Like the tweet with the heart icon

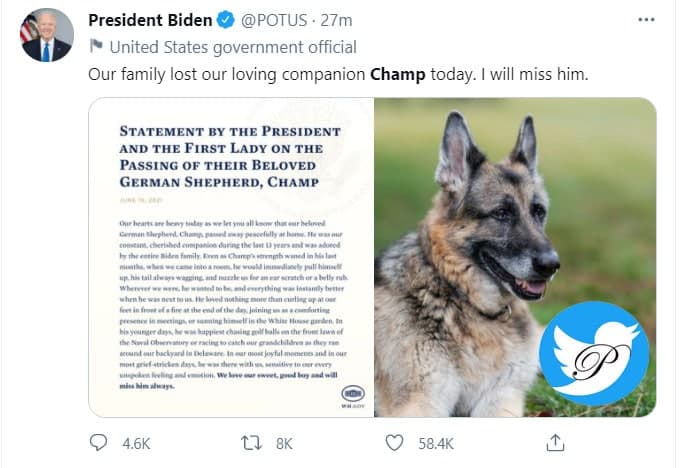(x=395, y=442)
